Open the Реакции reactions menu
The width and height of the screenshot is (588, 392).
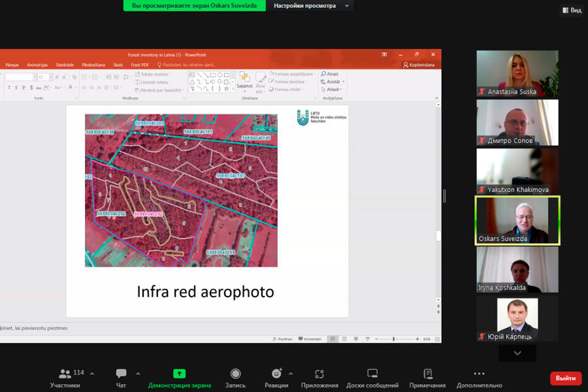click(276, 377)
